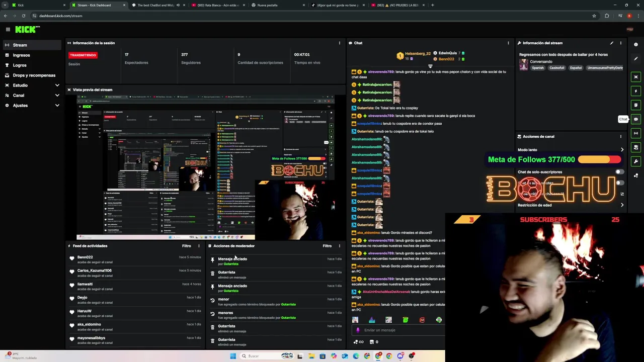Click the lightning bolt icon in right sidebar
The height and width of the screenshot is (362, 644).
coord(636,91)
